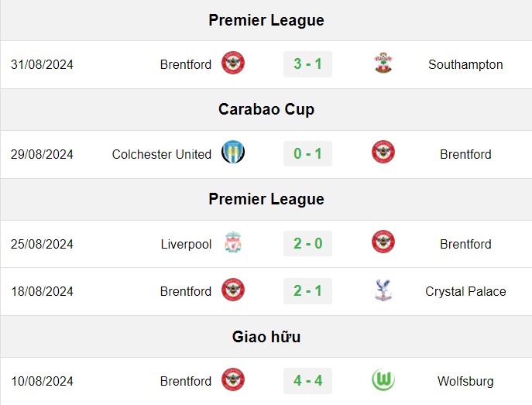
Task: Select the Carabao Cup section header
Action: (x=266, y=109)
